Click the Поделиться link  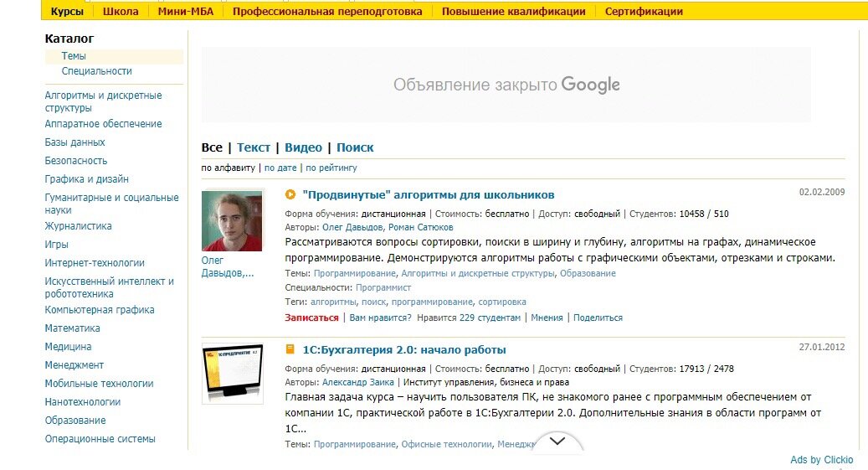coord(598,318)
